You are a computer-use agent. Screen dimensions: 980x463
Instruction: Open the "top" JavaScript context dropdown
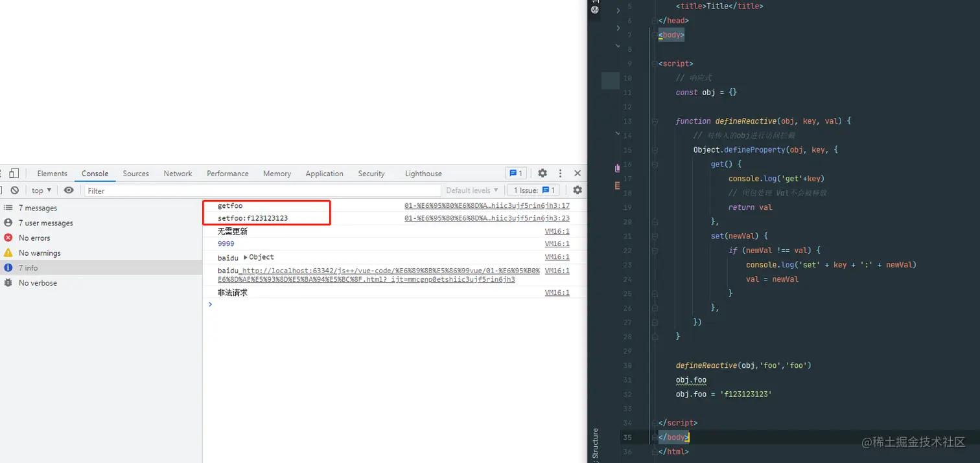[x=41, y=190]
